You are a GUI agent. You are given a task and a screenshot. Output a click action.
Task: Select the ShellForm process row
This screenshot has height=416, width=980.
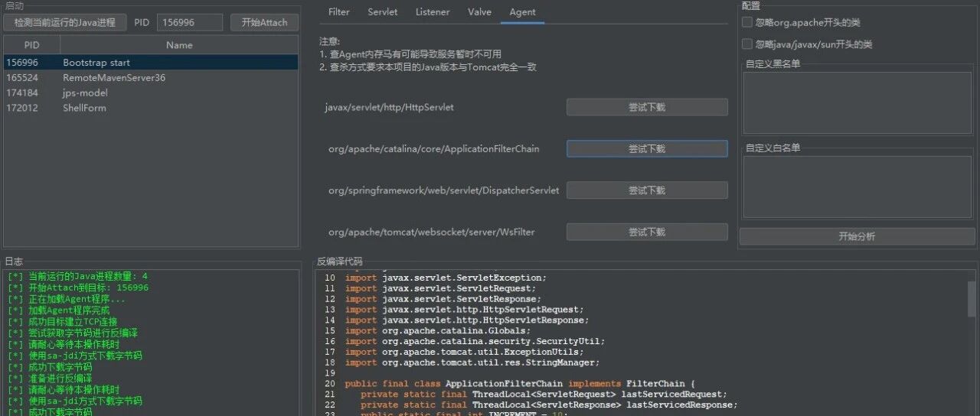(x=150, y=108)
